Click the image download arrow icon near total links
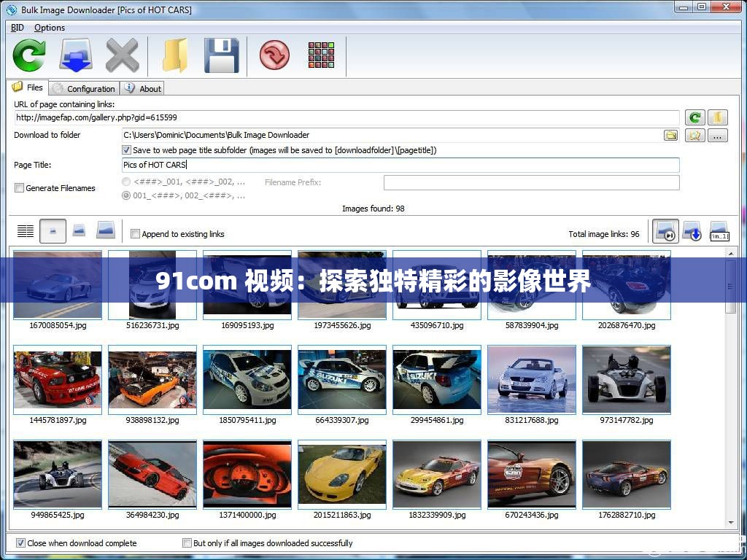 692,231
